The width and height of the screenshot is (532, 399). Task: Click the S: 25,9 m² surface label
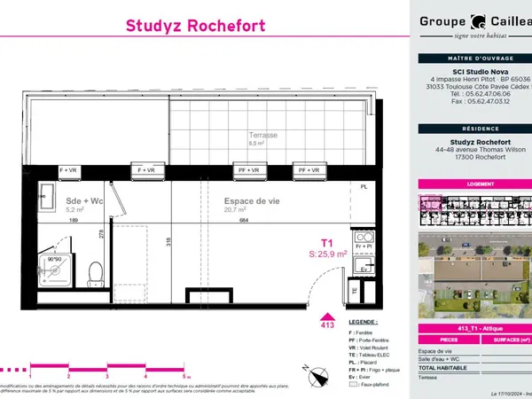[328, 254]
